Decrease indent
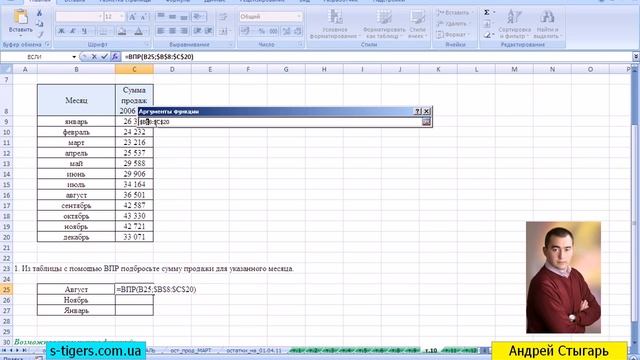This screenshot has height=360, width=640. point(198,31)
